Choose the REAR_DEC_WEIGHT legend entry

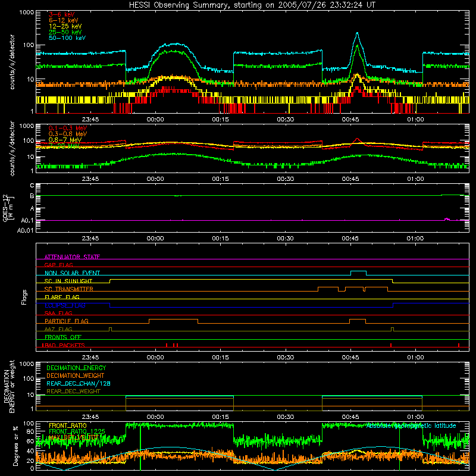[73, 392]
